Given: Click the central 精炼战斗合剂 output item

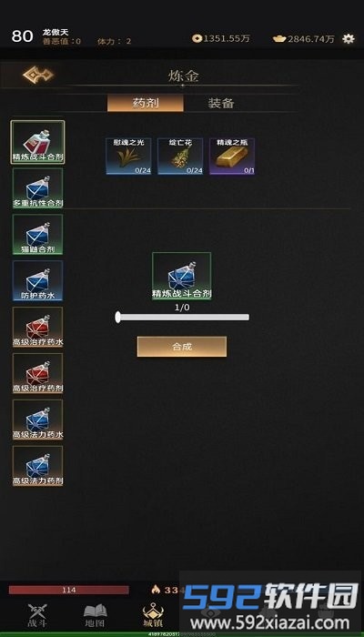Looking at the screenshot, I should tap(182, 277).
